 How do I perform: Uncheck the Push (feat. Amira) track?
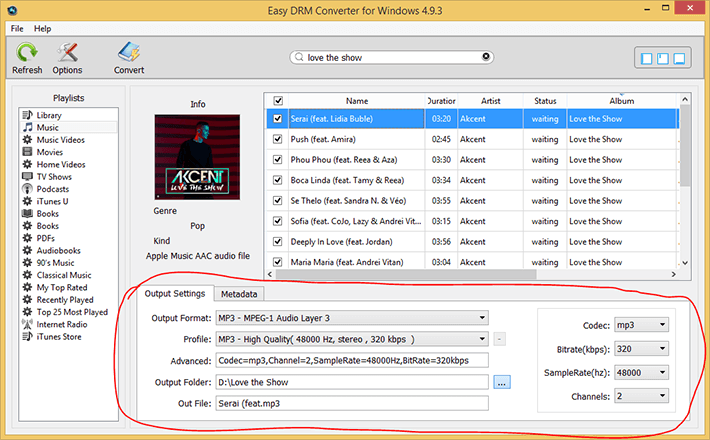(278, 139)
